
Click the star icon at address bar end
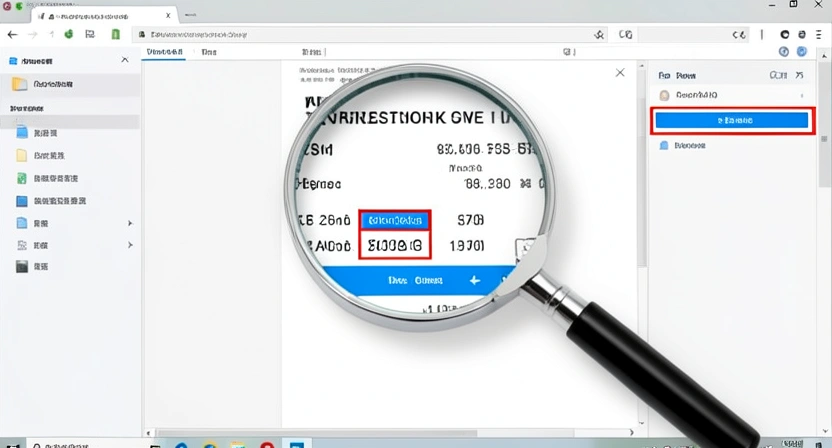[x=599, y=35]
